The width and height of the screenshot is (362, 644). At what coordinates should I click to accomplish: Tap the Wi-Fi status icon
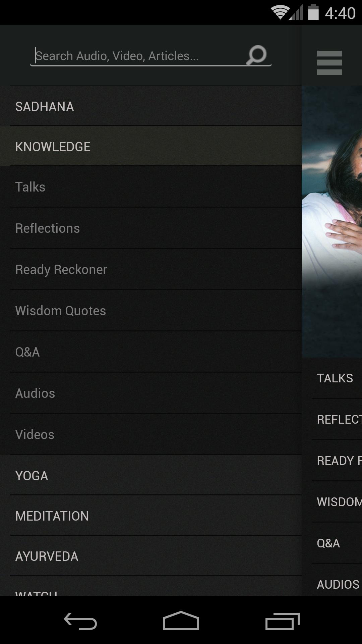coord(280,13)
